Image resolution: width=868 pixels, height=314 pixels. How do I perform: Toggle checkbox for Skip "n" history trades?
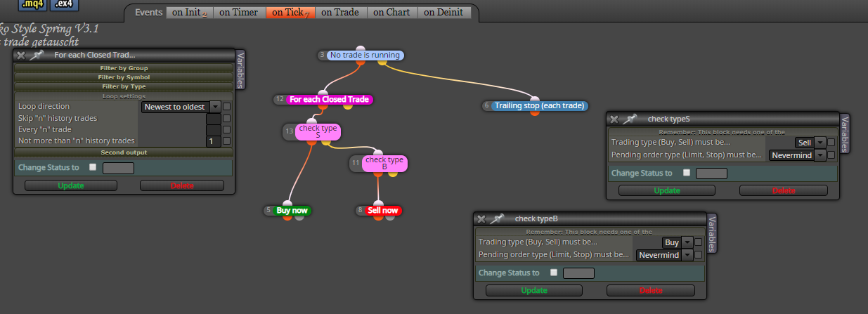(x=227, y=119)
